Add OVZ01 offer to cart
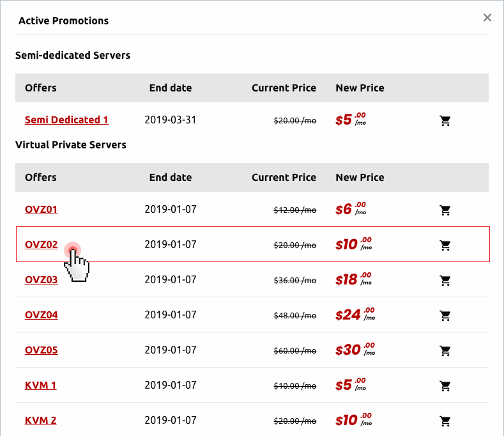This screenshot has height=436, width=504. click(x=445, y=210)
